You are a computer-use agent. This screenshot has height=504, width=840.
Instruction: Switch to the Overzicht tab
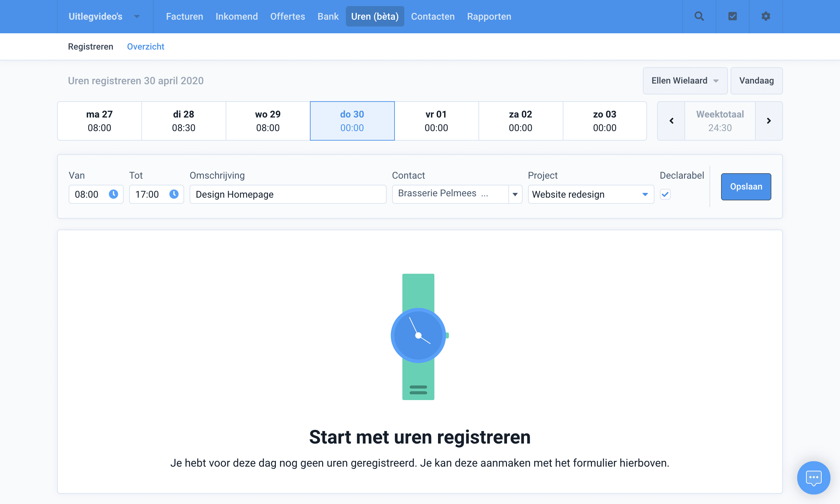[x=145, y=47]
